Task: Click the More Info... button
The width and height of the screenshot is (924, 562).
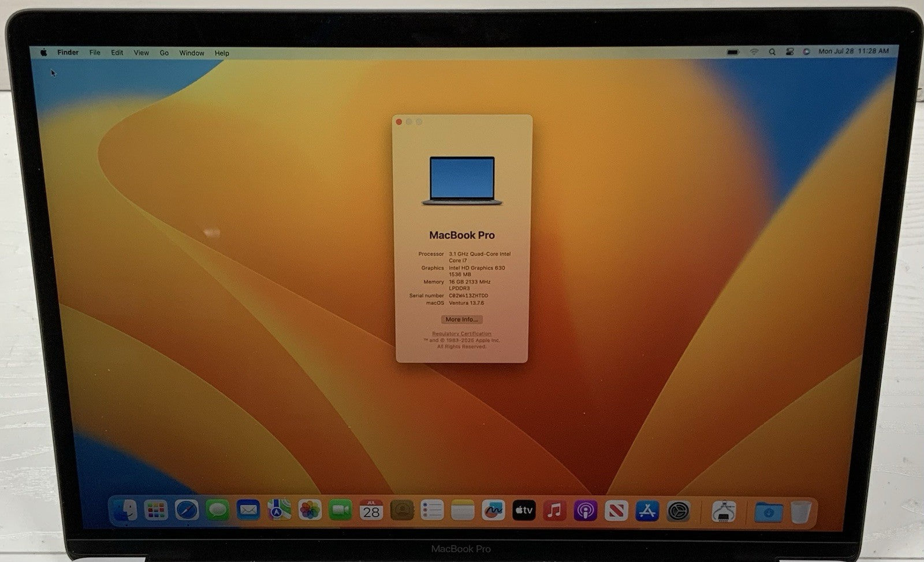Action: click(461, 319)
